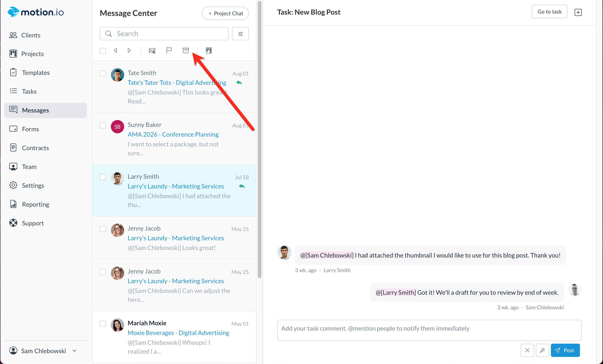The image size is (603, 364).
Task: Open AMA 2026 - Conference Planning link
Action: coord(173,134)
